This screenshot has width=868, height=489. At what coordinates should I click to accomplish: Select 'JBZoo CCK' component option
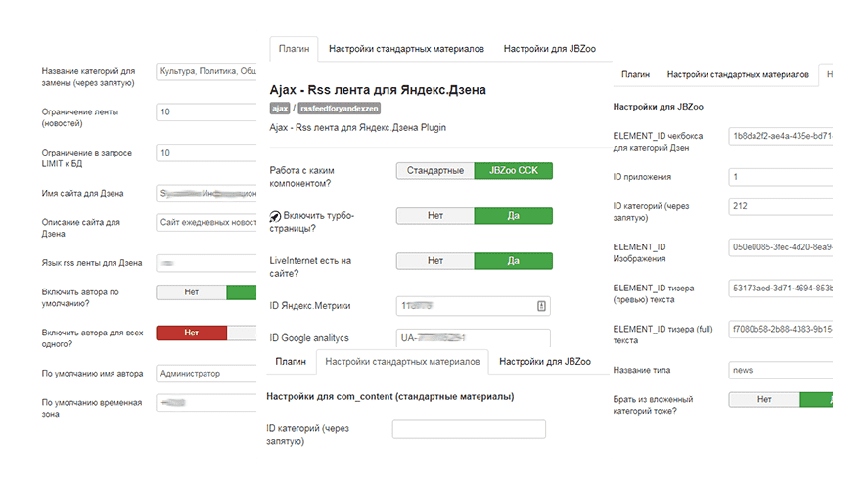point(513,171)
